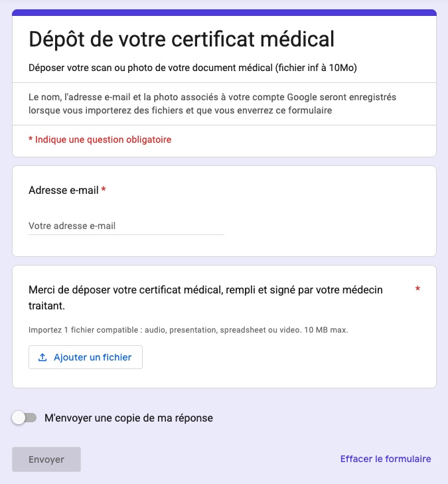Click the Ajouter un fichier button

point(86,357)
